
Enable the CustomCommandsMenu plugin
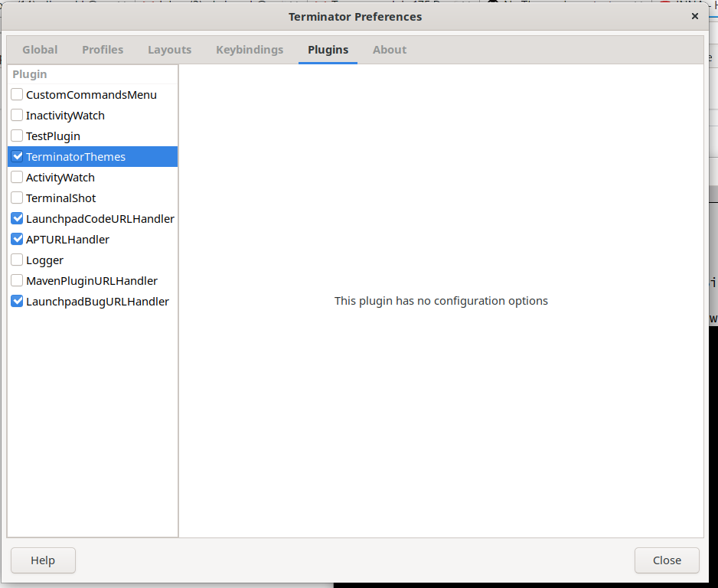pyautogui.click(x=16, y=94)
